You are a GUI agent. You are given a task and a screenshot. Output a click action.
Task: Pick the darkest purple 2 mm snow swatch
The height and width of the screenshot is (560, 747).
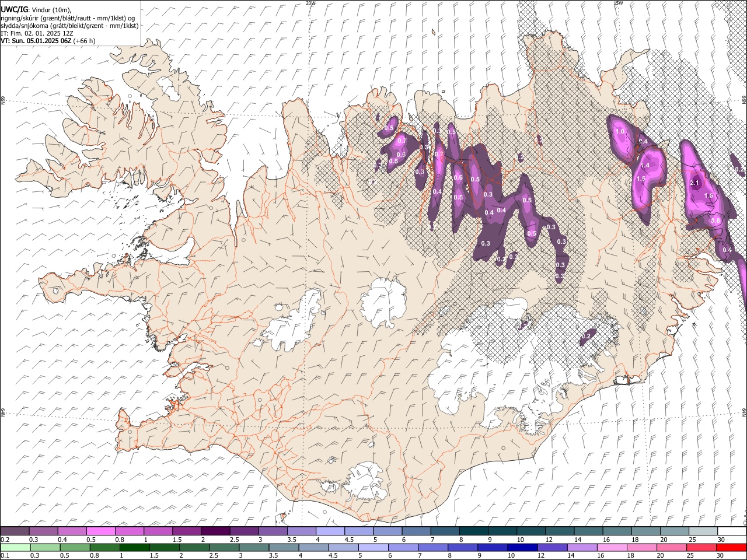[x=215, y=531]
